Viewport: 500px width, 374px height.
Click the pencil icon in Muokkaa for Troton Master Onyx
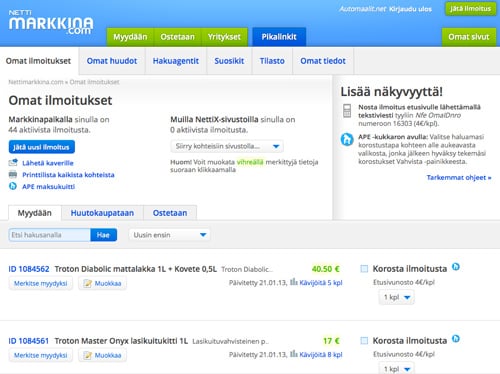(x=88, y=355)
